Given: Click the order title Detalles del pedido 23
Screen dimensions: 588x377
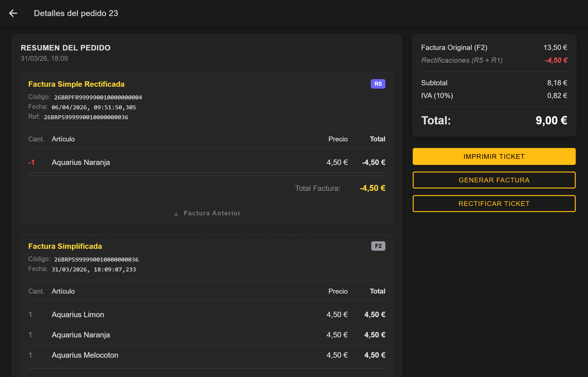Looking at the screenshot, I should click(76, 13).
